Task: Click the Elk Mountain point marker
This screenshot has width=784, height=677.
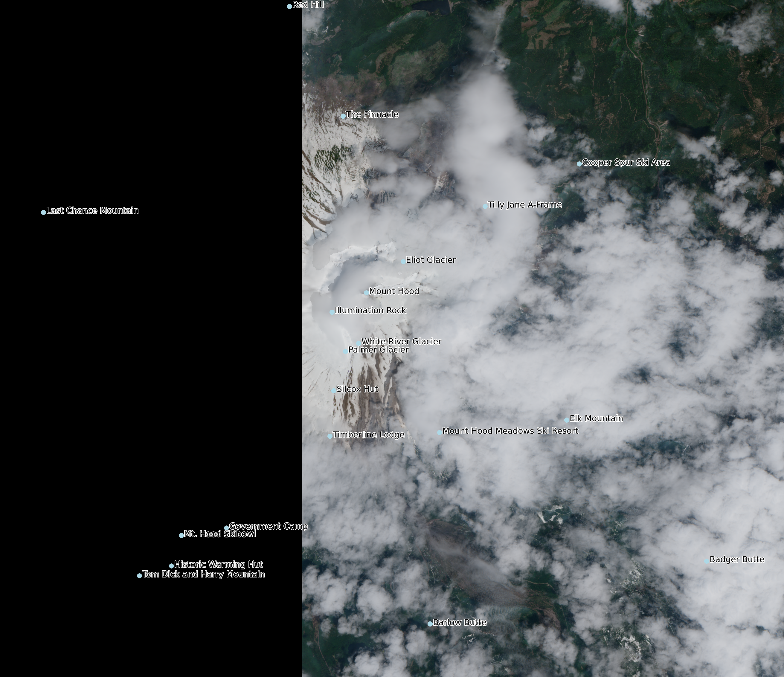Action: click(566, 420)
